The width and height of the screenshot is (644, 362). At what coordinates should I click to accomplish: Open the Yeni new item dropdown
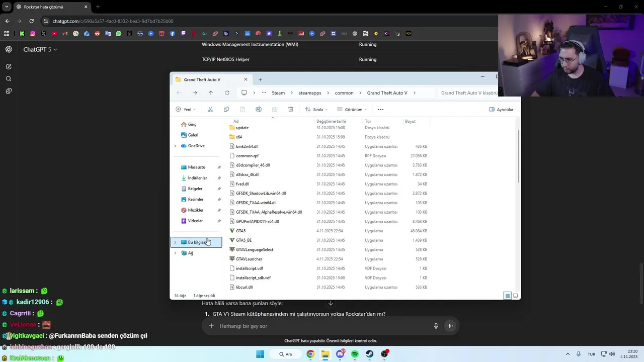pos(186,109)
